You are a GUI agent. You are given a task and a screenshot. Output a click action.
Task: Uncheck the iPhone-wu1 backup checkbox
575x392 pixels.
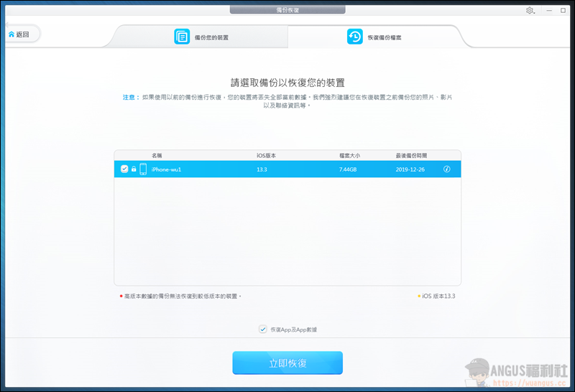click(x=124, y=169)
